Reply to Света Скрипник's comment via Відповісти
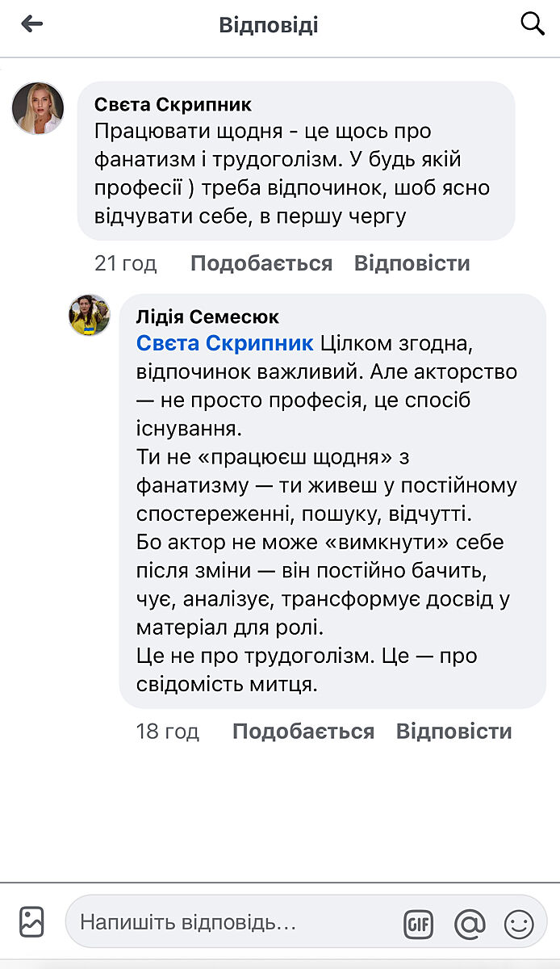The height and width of the screenshot is (969, 560). 412,263
